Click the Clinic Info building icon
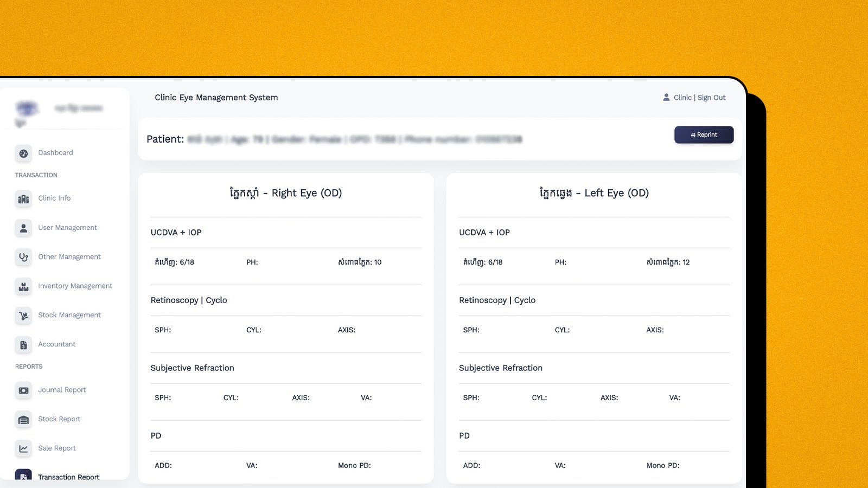 (x=23, y=198)
